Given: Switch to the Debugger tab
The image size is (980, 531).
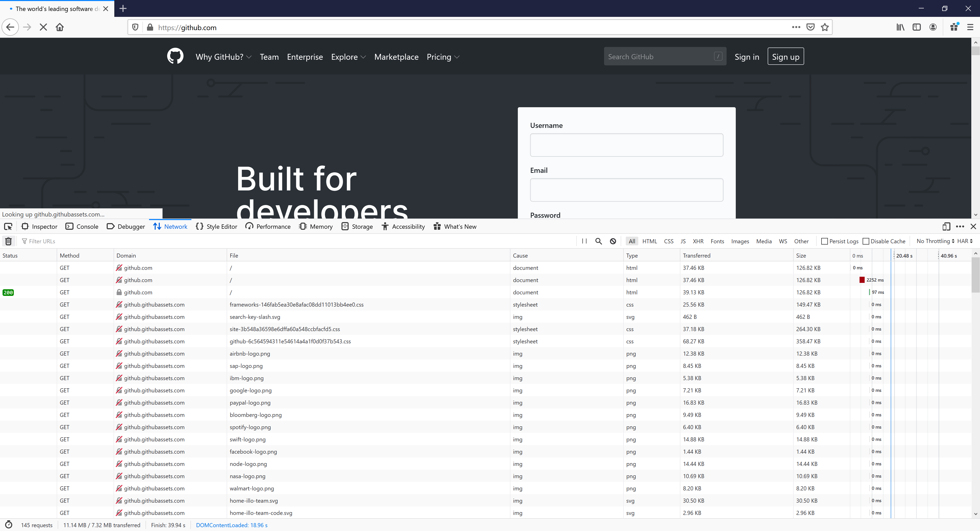Looking at the screenshot, I should pos(126,227).
